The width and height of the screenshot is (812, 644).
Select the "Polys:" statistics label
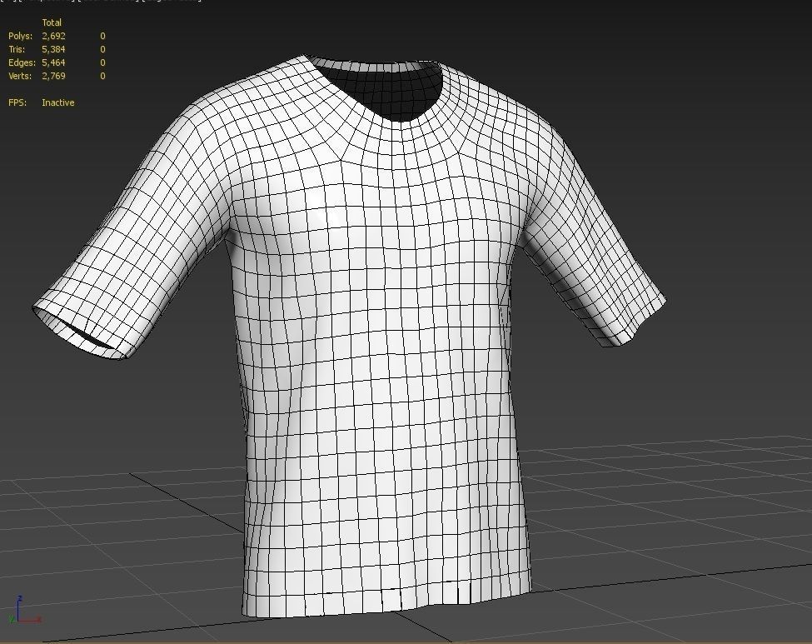click(x=20, y=37)
